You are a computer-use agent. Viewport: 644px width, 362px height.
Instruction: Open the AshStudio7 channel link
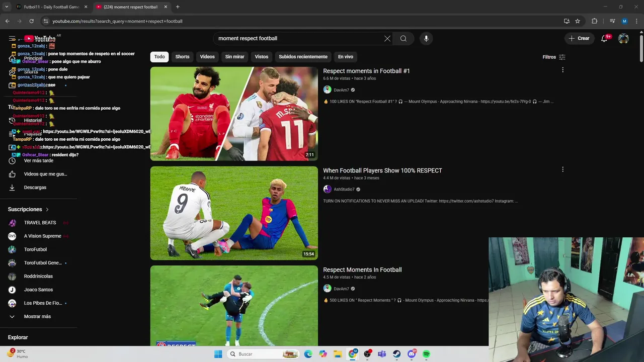[344, 190]
